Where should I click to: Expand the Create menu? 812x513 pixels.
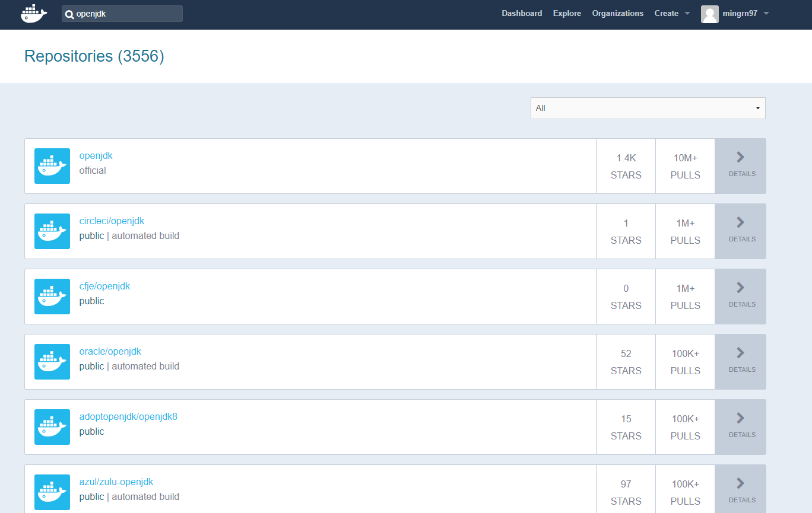[x=672, y=13]
